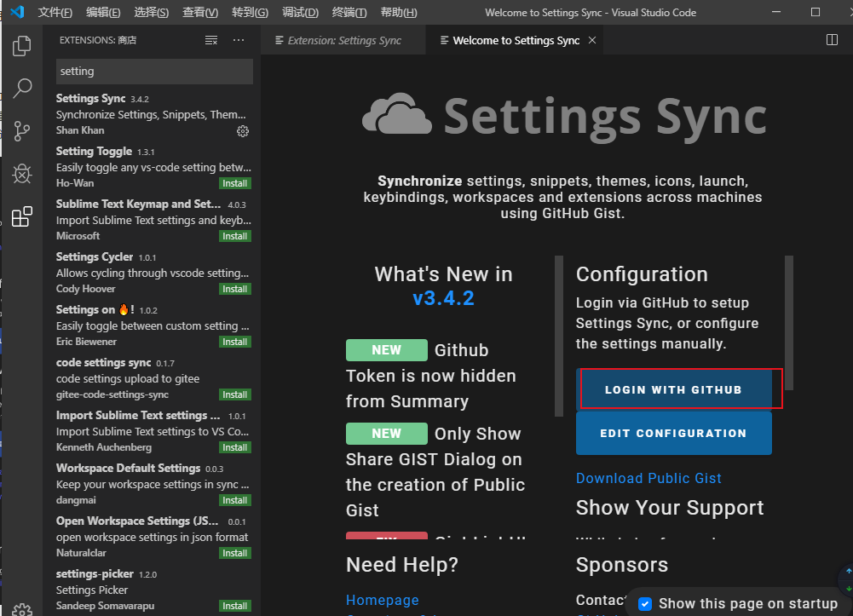Image resolution: width=853 pixels, height=616 pixels.
Task: Click the extensions search field containing 'setting'
Action: pyautogui.click(x=154, y=72)
